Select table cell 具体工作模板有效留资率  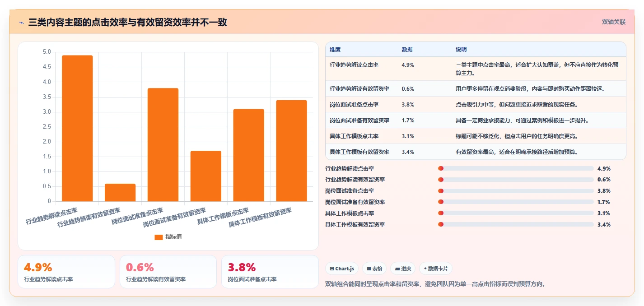pyautogui.click(x=359, y=152)
